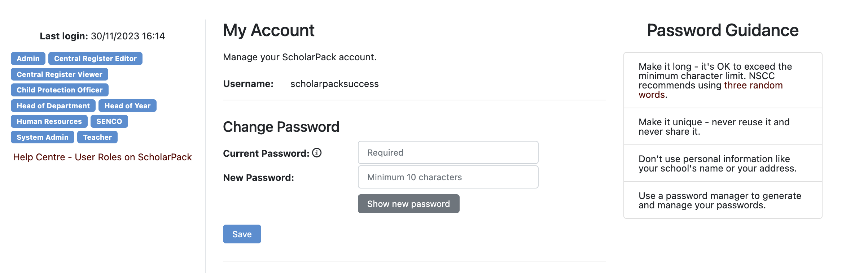
Task: Open Help Centre User Roles link
Action: click(x=102, y=157)
